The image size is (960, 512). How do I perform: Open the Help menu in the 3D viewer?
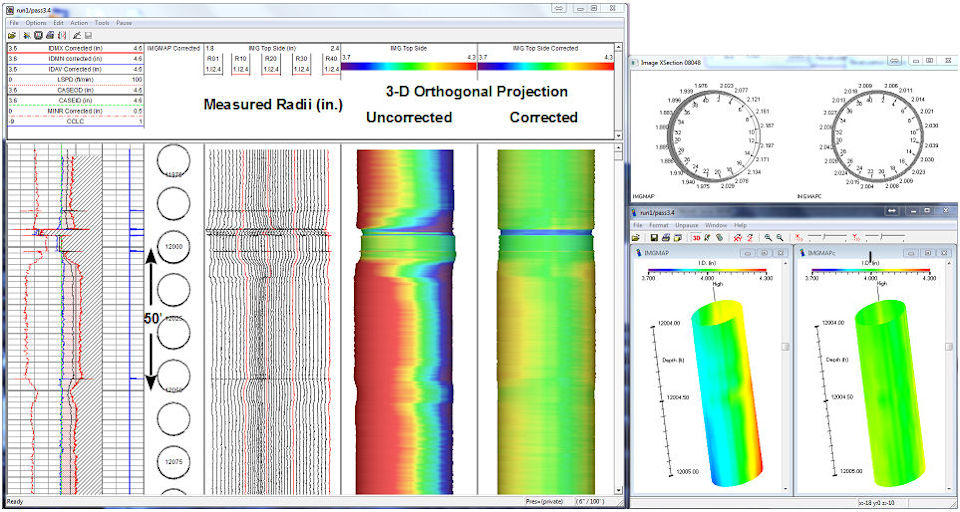pos(740,225)
